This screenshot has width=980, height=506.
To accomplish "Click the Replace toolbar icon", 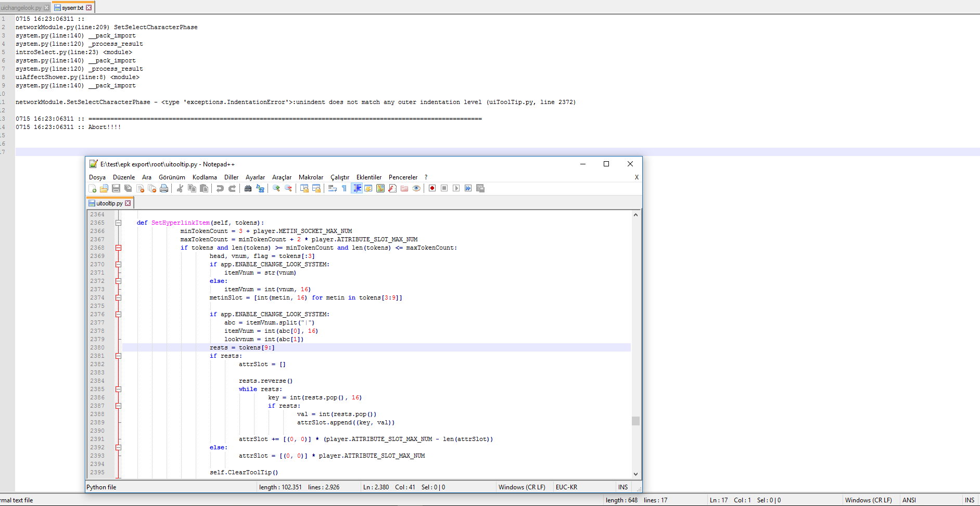I will [260, 188].
